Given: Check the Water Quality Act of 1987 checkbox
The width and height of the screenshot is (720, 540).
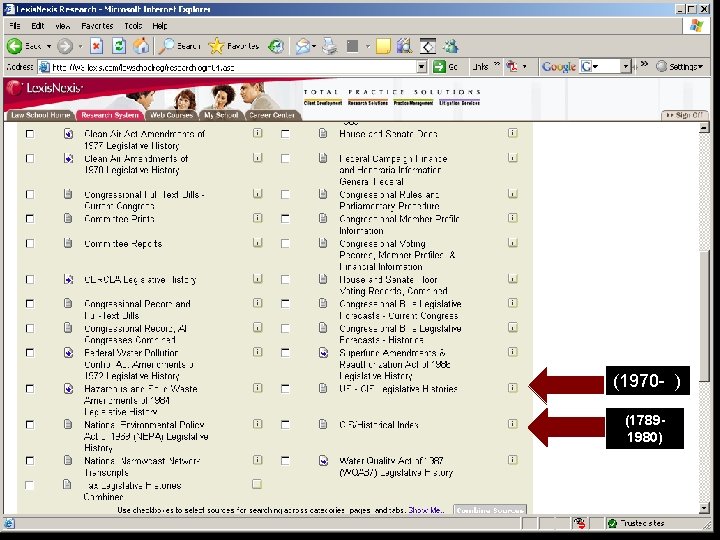Looking at the screenshot, I should coord(285,461).
